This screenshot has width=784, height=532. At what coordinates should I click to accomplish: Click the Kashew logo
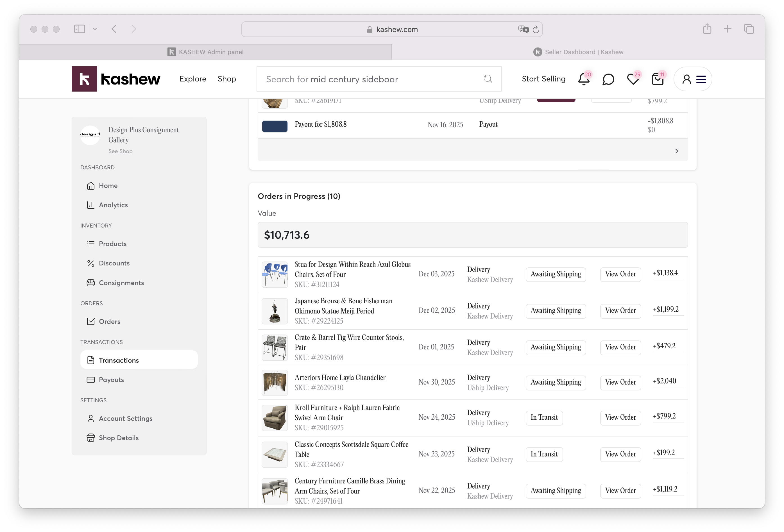coord(116,79)
